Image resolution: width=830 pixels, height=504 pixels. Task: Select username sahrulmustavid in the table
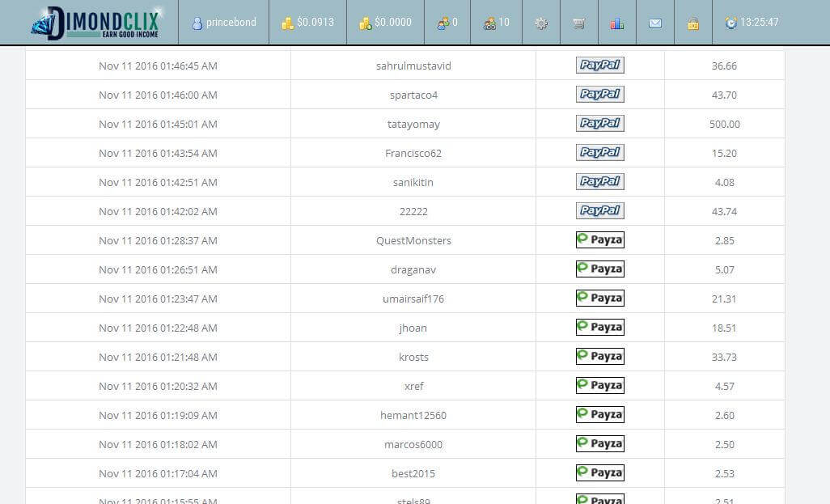coord(413,66)
